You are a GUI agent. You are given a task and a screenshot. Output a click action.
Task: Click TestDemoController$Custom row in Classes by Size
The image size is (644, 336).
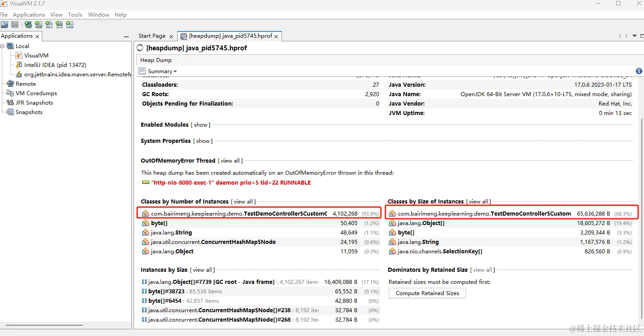click(x=510, y=214)
